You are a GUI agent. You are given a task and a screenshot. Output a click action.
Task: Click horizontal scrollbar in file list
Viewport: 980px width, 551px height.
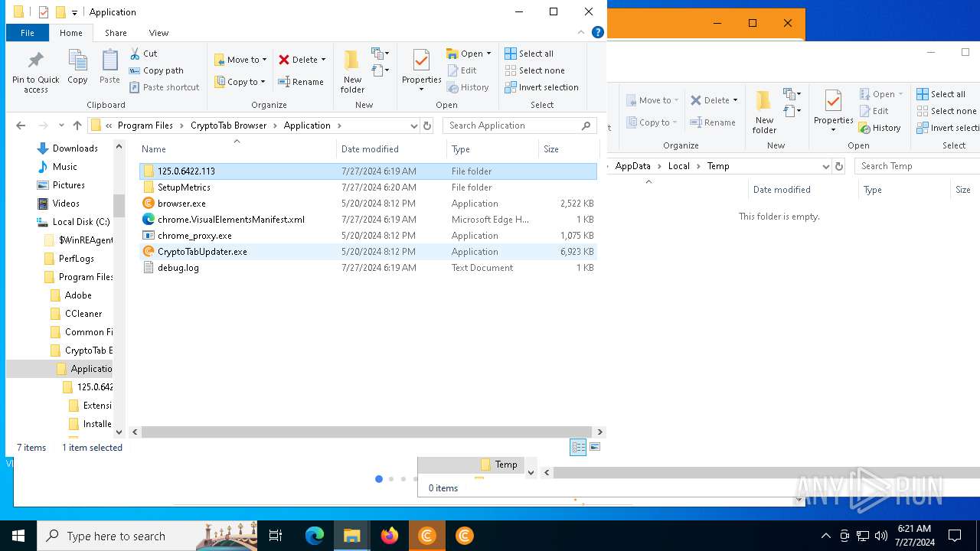pos(366,432)
